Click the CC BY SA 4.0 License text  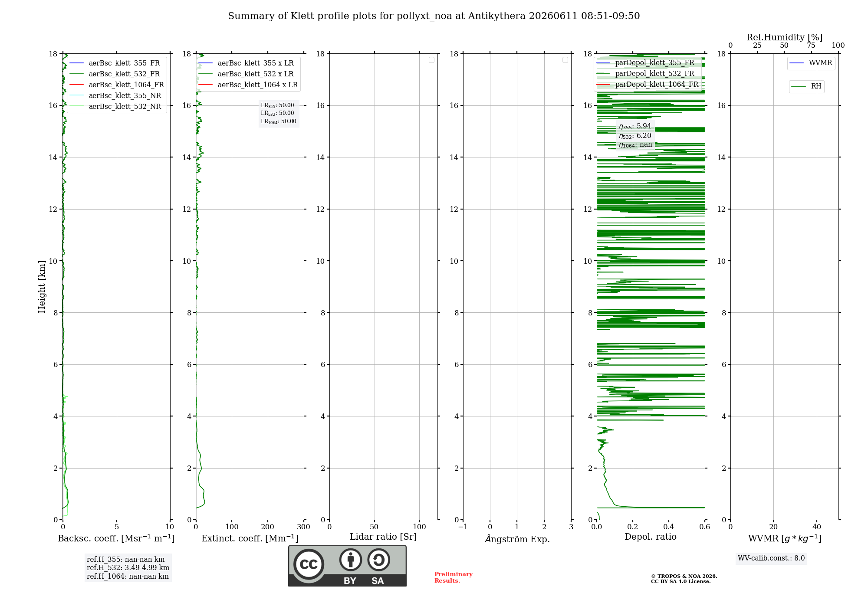tap(681, 582)
